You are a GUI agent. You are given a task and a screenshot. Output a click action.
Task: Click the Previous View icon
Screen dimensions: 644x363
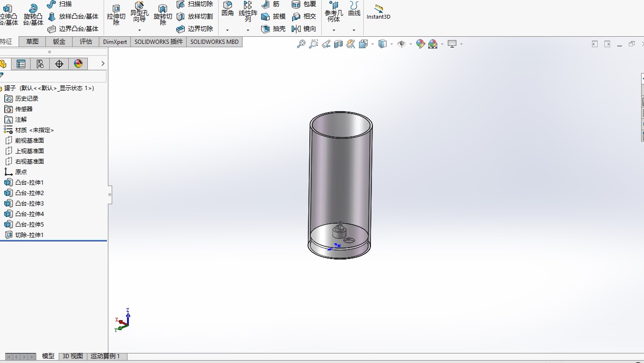click(x=326, y=44)
